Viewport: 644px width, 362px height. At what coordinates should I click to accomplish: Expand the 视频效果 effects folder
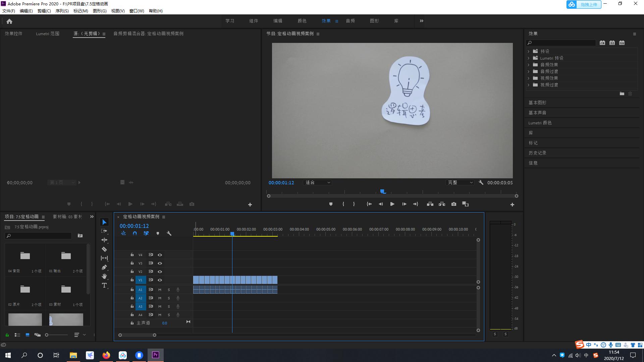[x=529, y=78]
